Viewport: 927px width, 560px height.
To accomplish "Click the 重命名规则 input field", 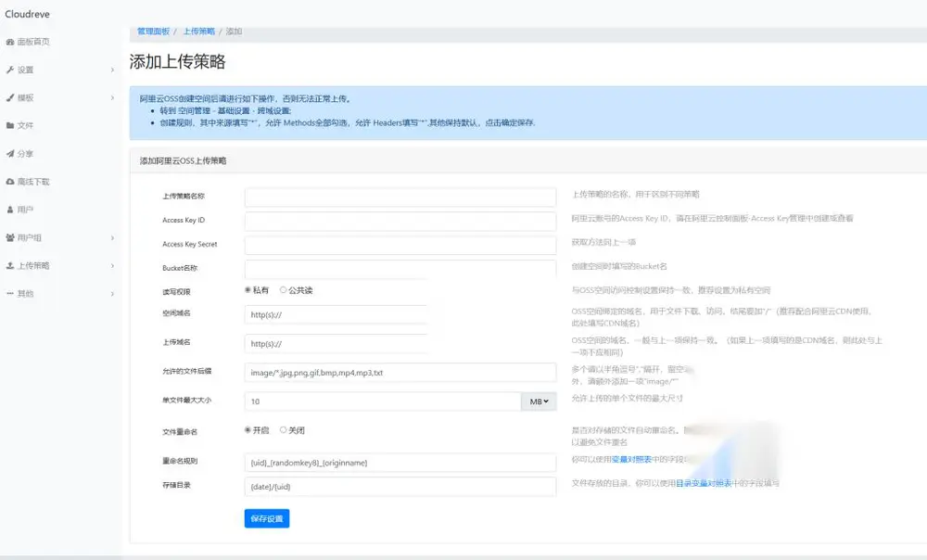I will click(x=400, y=463).
